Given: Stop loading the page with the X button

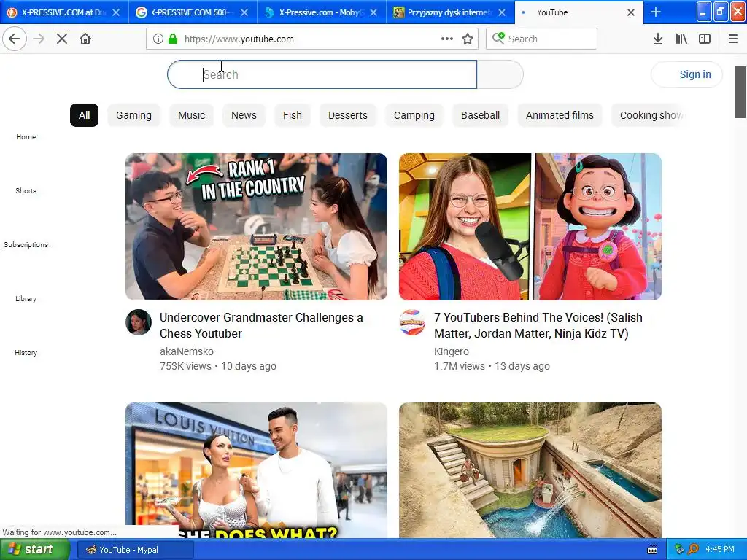Looking at the screenshot, I should pyautogui.click(x=62, y=39).
